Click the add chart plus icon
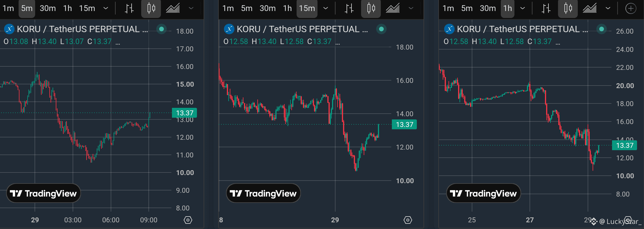This screenshot has width=644, height=229. [x=631, y=9]
